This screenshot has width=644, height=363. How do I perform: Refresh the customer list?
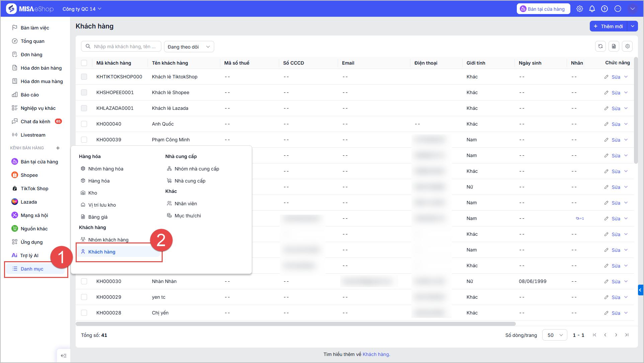point(600,47)
